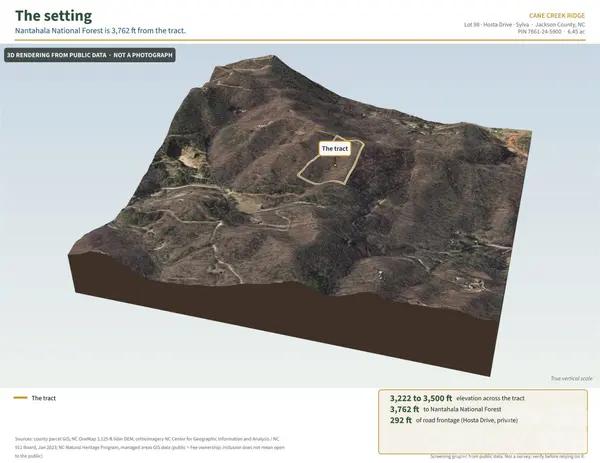Click the red dirt road at the terrain's corner
This screenshot has height=463, width=600.
pos(517,144)
